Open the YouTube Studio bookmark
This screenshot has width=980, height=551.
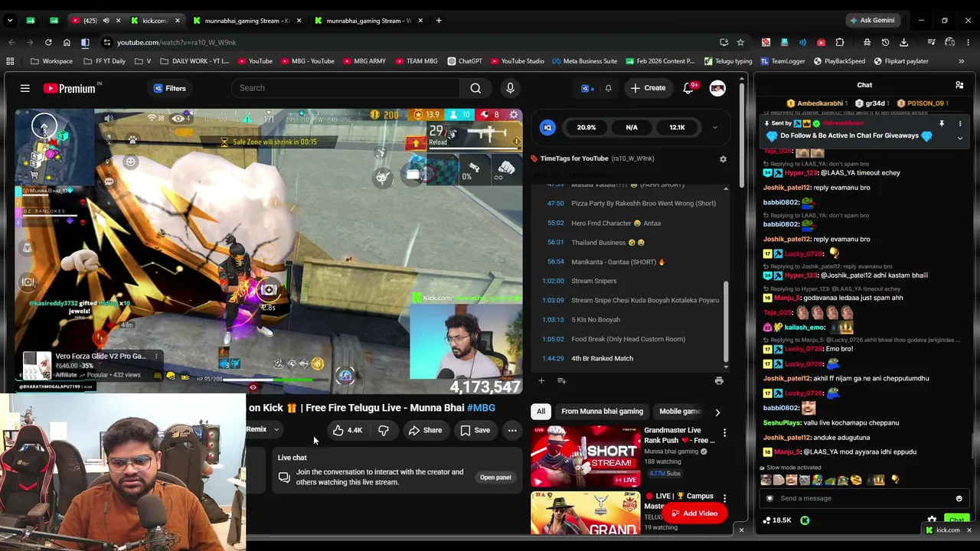click(516, 61)
